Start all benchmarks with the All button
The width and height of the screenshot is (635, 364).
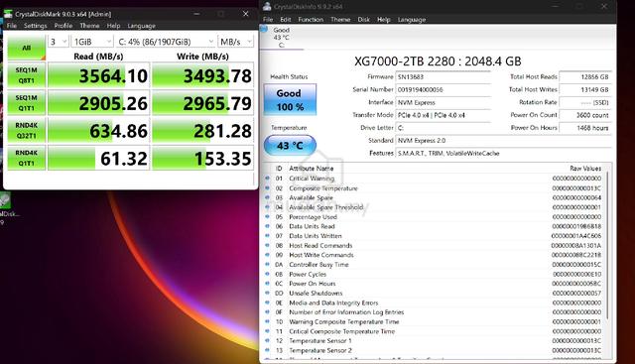click(27, 48)
